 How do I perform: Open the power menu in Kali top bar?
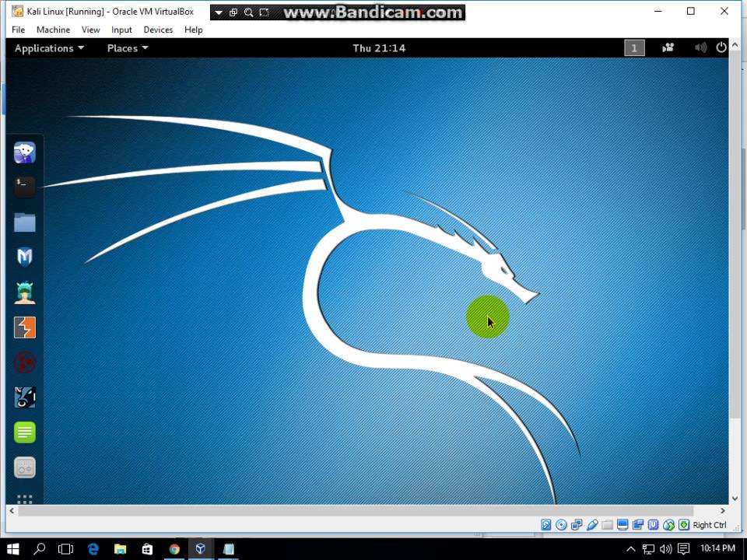tap(721, 47)
